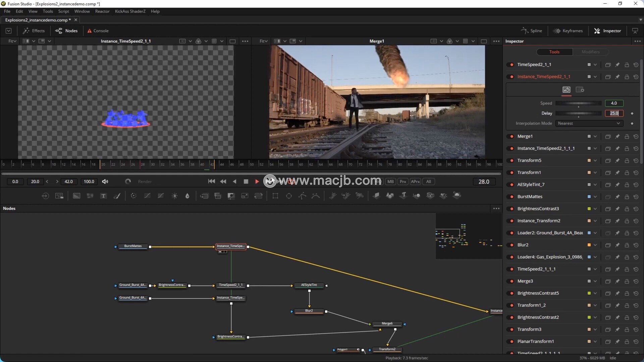Toggle the Blur2 enable dot
This screenshot has width=644, height=362.
pos(512,245)
